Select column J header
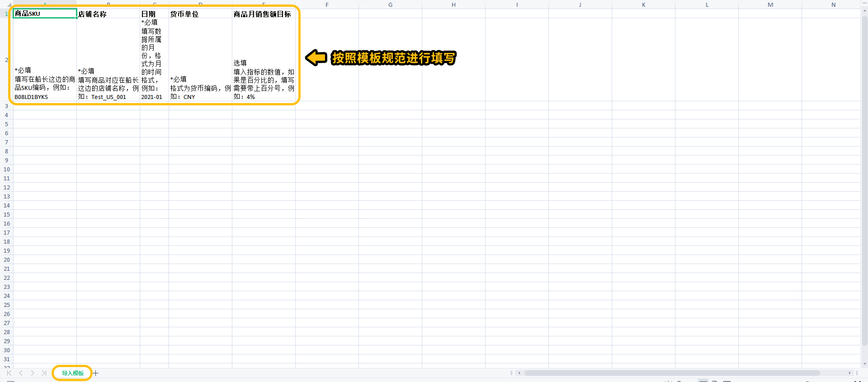Image resolution: width=868 pixels, height=382 pixels. [580, 5]
